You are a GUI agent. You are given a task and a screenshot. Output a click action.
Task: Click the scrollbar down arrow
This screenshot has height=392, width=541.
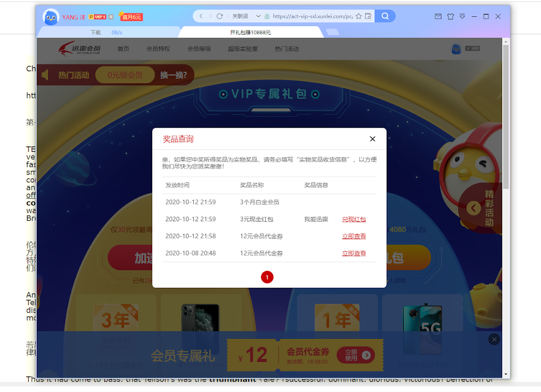coord(506,374)
